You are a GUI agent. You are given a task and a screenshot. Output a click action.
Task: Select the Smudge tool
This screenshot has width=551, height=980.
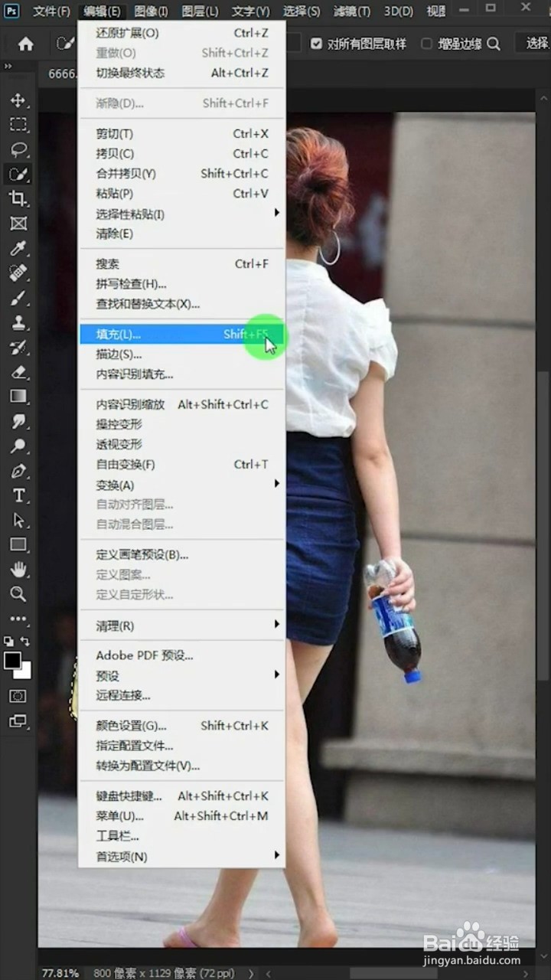pos(18,421)
